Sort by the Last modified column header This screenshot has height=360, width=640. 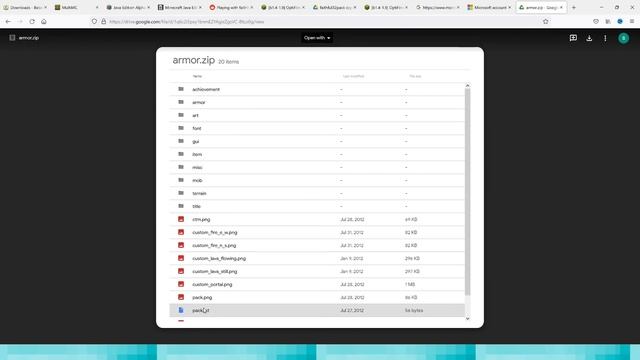(353, 76)
